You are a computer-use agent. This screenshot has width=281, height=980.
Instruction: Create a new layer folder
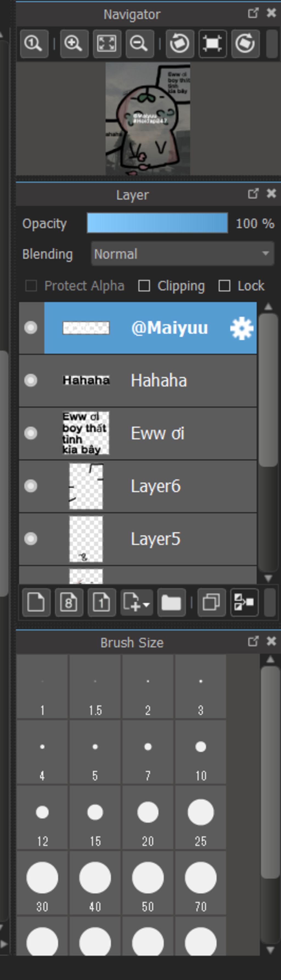[x=171, y=602]
